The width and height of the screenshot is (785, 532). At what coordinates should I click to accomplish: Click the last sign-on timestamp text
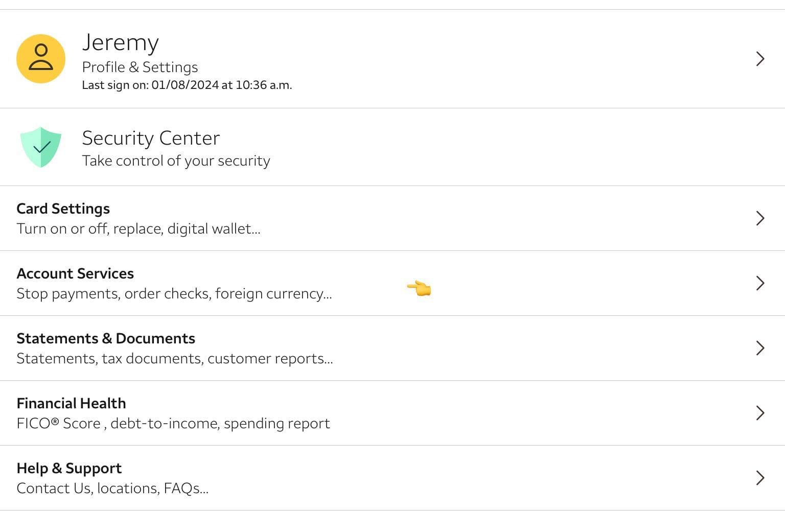coord(187,85)
